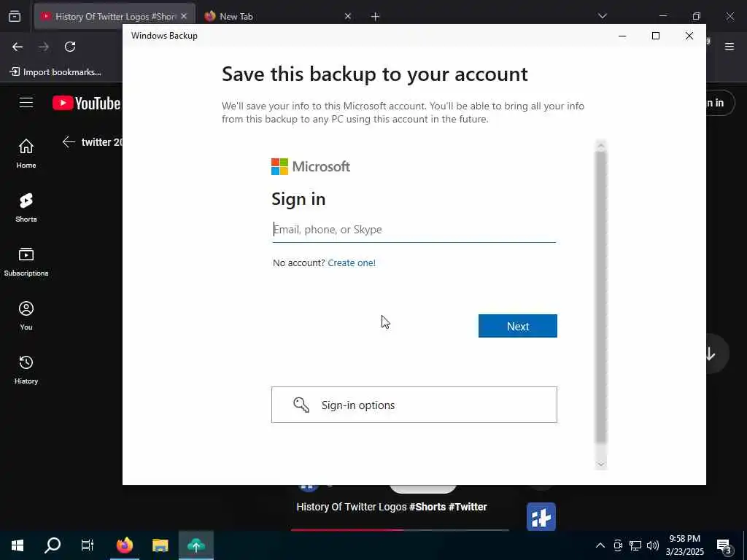The height and width of the screenshot is (560, 747).
Task: Switch to History Of Twitter Logos tab
Action: click(x=115, y=16)
